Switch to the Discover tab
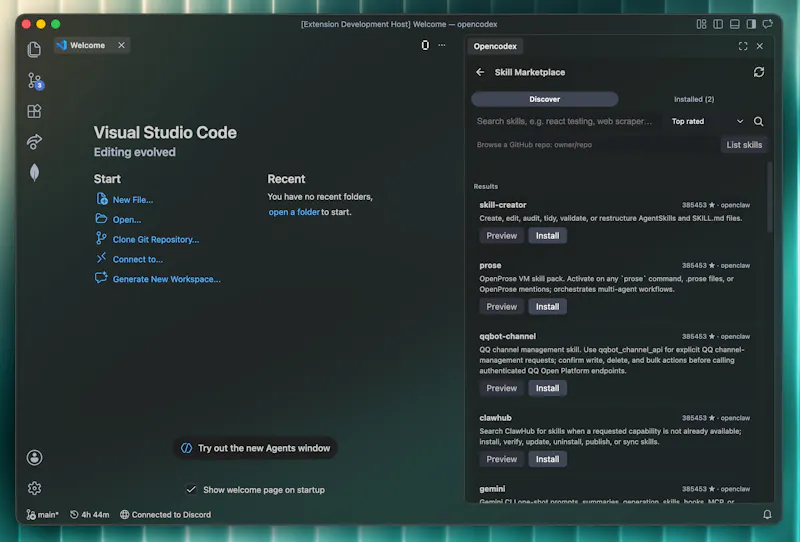The height and width of the screenshot is (542, 800). tap(544, 99)
